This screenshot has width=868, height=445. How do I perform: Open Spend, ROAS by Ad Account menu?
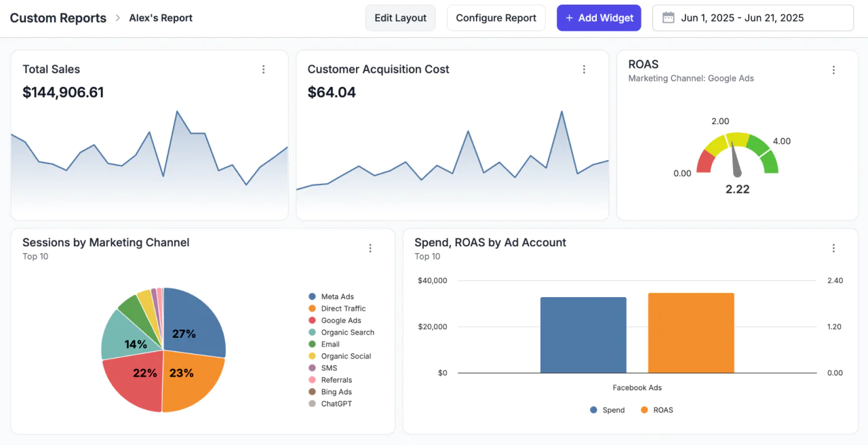tap(833, 248)
